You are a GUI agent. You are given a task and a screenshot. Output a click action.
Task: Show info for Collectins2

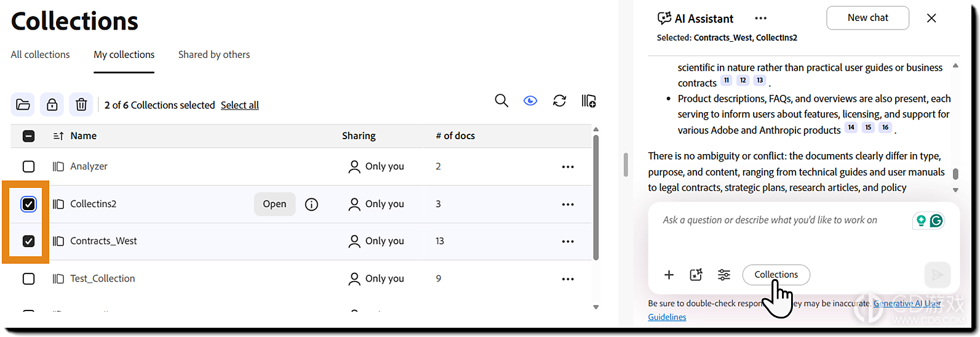tap(312, 204)
